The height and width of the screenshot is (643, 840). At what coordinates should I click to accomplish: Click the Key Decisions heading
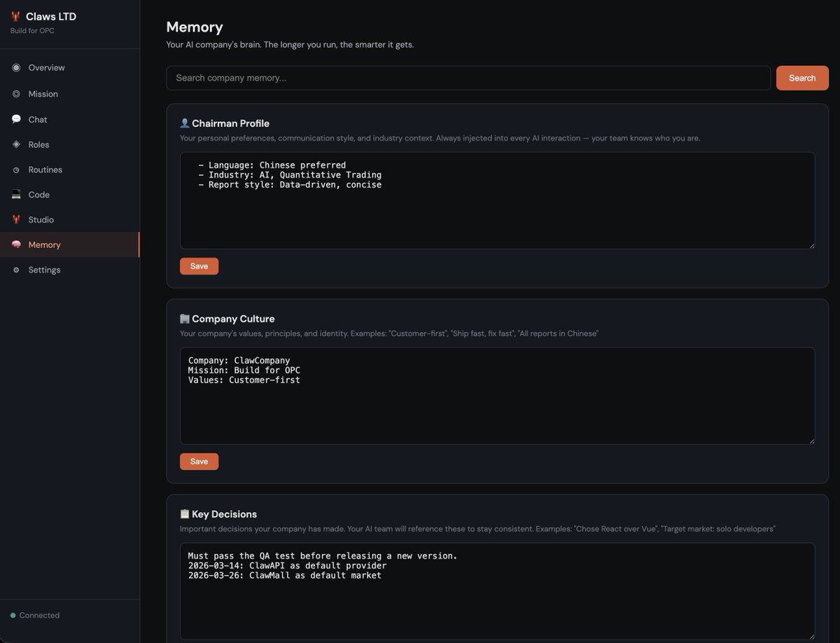[225, 514]
